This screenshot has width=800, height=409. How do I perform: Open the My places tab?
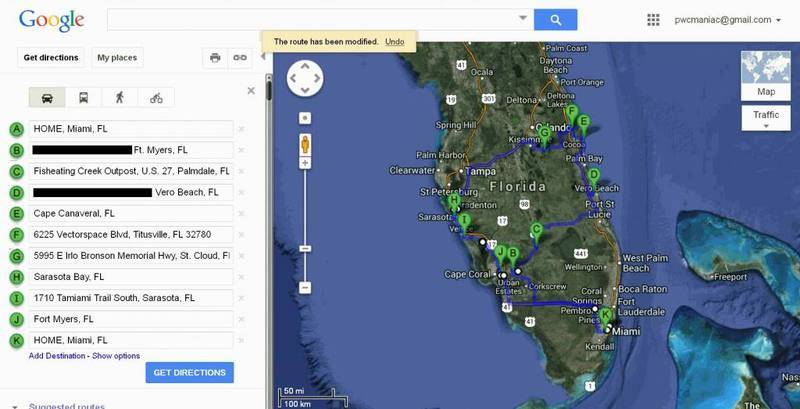point(117,58)
